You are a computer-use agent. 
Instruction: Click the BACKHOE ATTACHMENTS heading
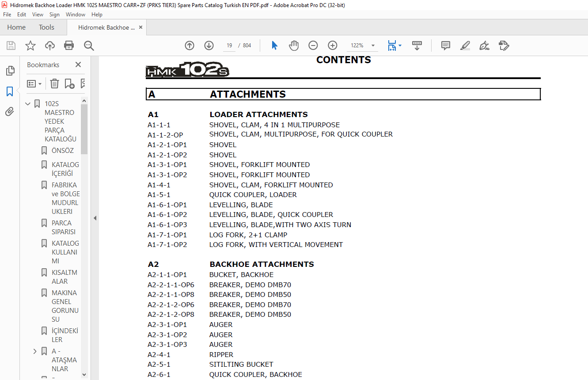pyautogui.click(x=262, y=264)
